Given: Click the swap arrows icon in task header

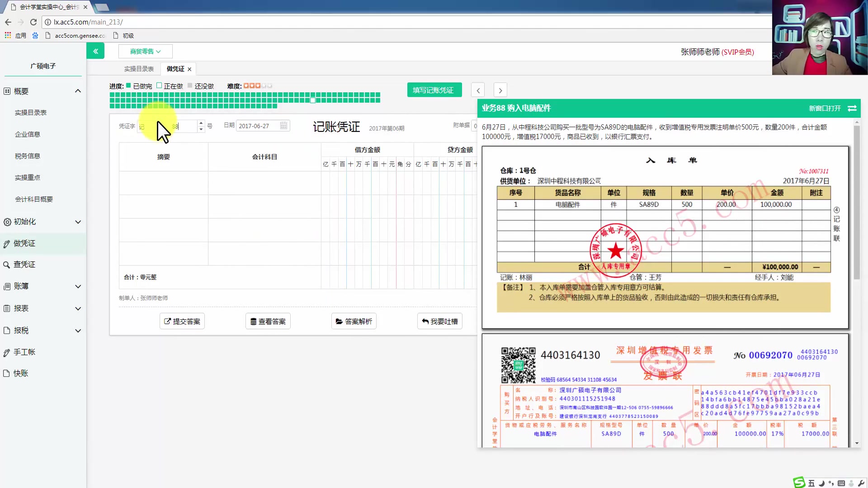Looking at the screenshot, I should click(x=852, y=108).
